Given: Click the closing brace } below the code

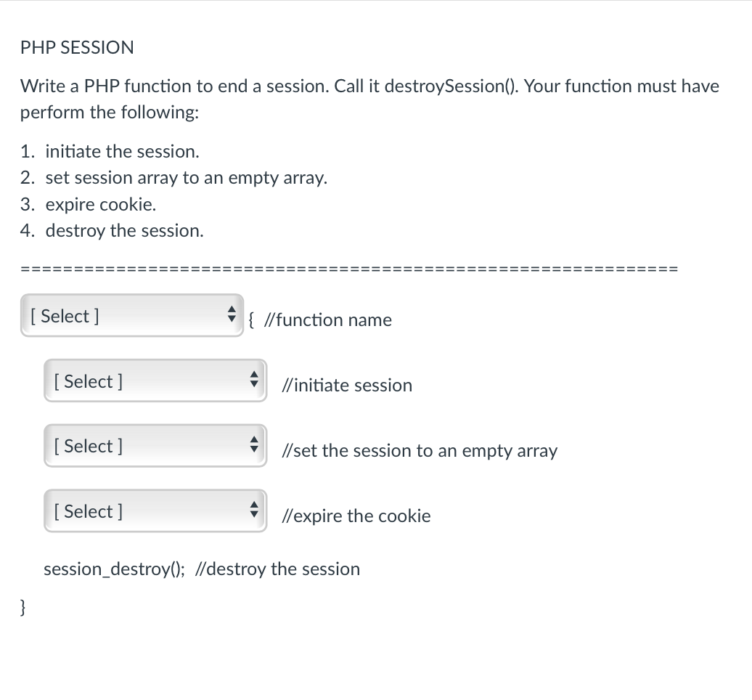Looking at the screenshot, I should tap(23, 607).
